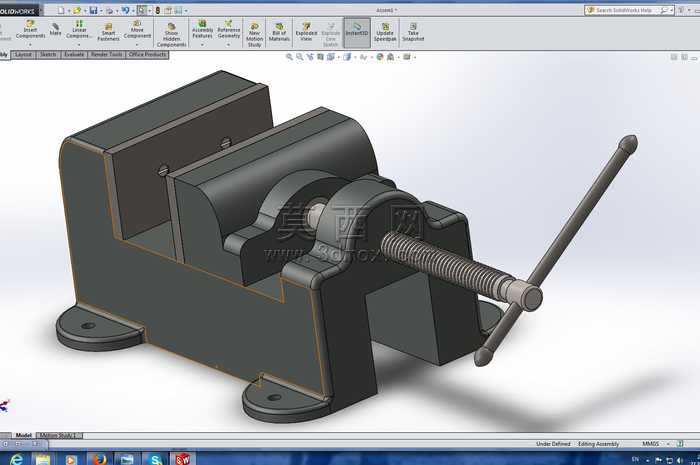Start the Smart Fasteners tool
Screen dimensions: 700x465
tap(108, 32)
